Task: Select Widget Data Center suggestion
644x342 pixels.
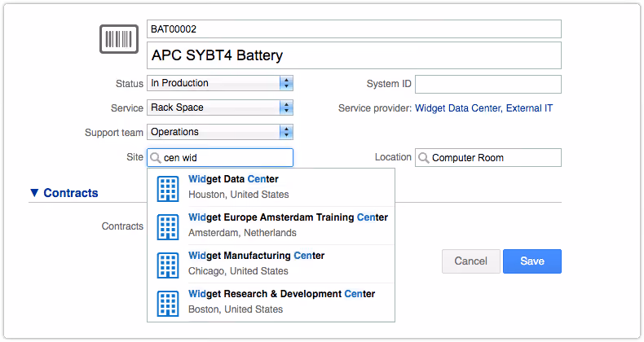Action: [271, 187]
